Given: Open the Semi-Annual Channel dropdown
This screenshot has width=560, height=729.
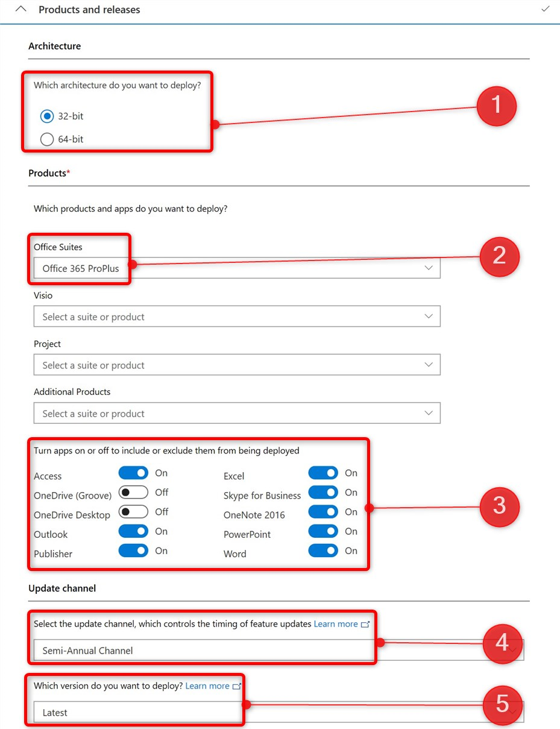Looking at the screenshot, I should pos(278,650).
